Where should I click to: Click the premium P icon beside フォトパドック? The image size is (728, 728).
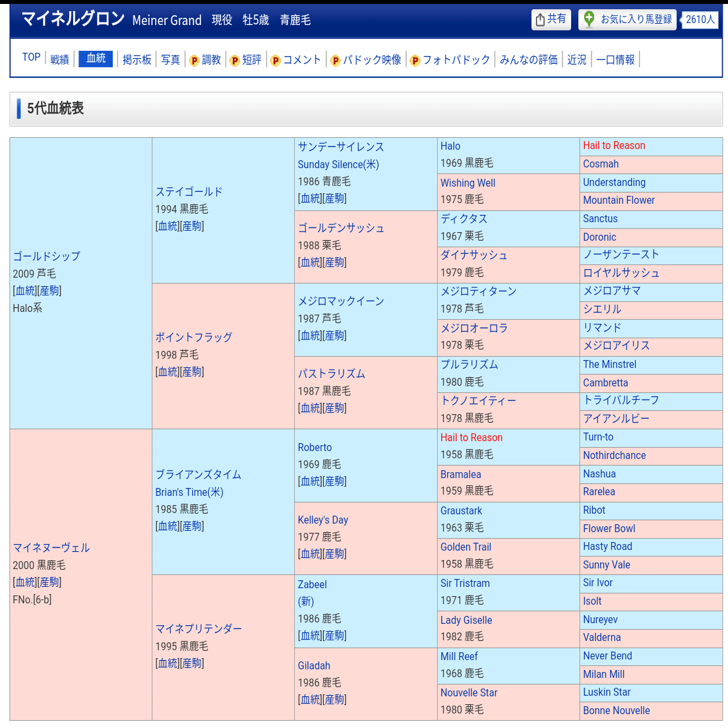tap(415, 61)
